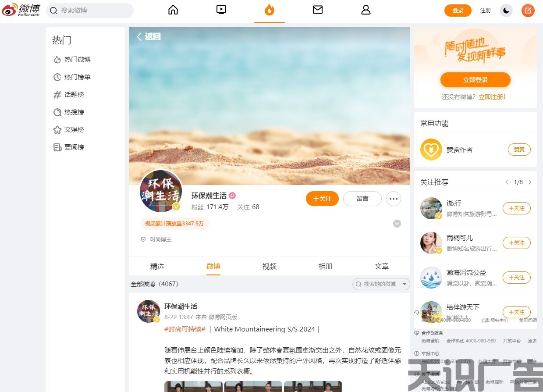Click the pink badge next to 环保潮生活

pos(233,196)
